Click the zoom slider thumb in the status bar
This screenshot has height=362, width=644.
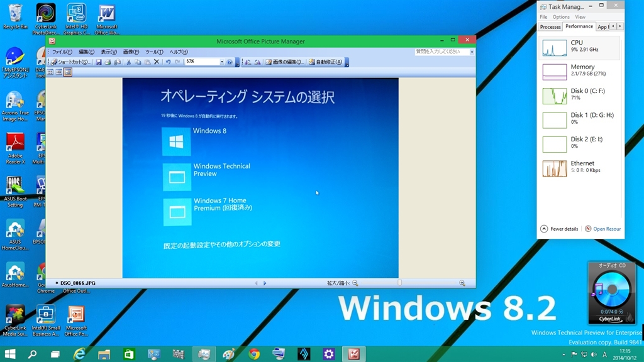pos(399,283)
